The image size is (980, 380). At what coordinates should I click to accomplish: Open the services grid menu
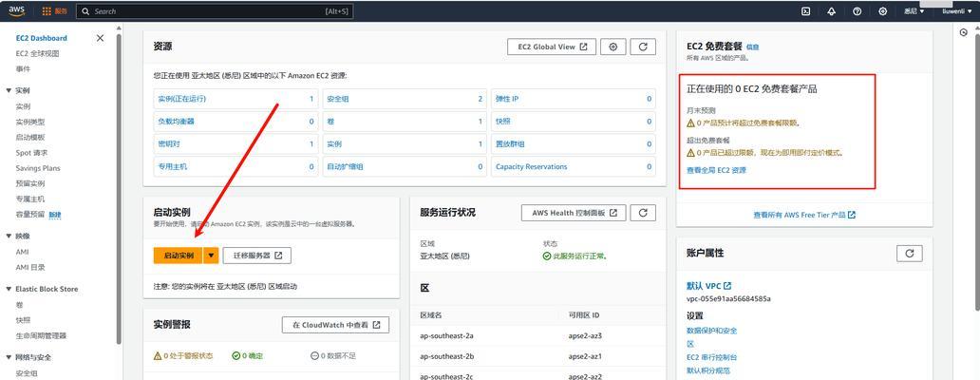55,11
